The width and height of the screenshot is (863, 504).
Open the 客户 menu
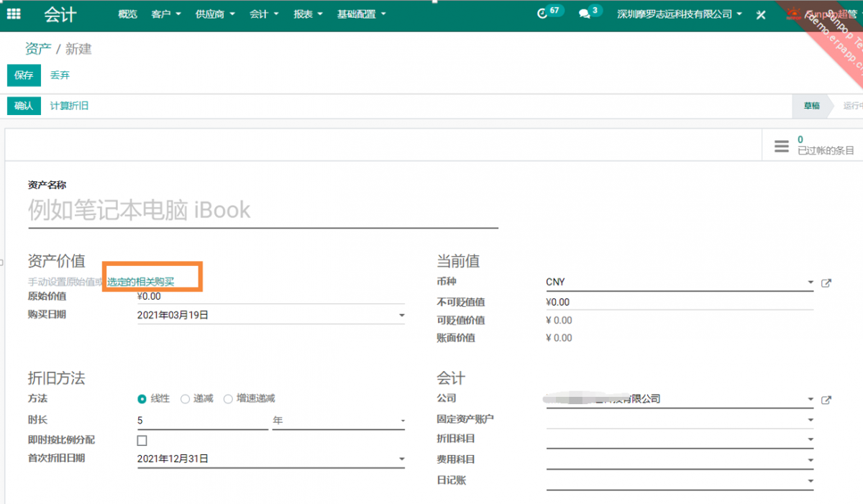pos(166,14)
